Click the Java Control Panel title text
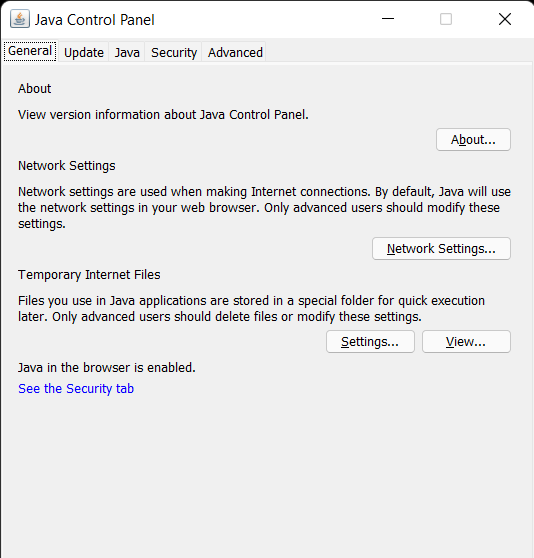The width and height of the screenshot is (534, 558). click(x=95, y=20)
